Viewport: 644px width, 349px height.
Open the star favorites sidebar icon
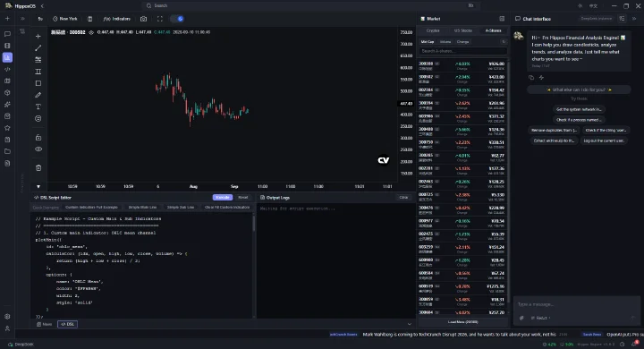(7, 128)
